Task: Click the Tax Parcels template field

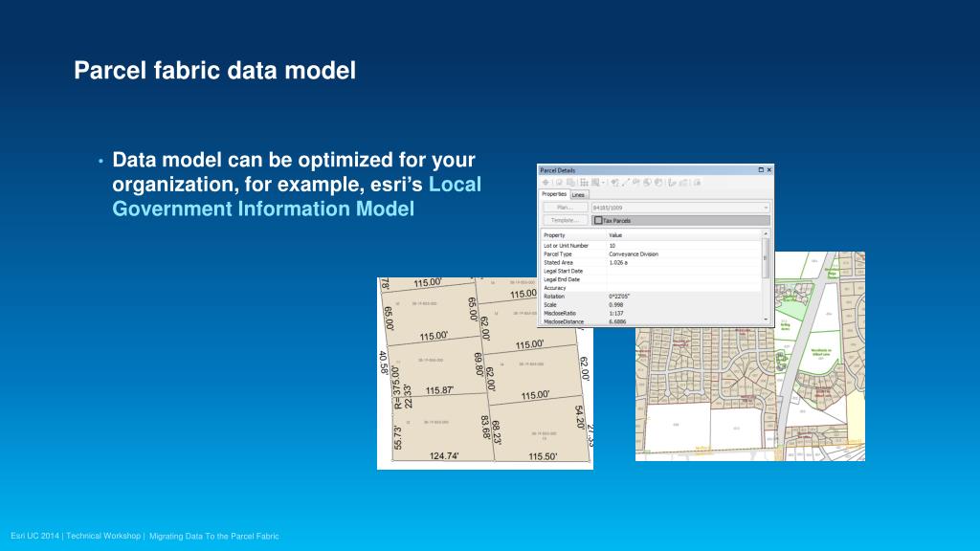Action: click(x=680, y=221)
